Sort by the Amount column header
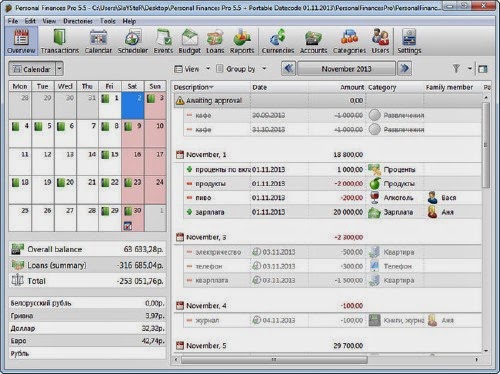 pyautogui.click(x=337, y=87)
